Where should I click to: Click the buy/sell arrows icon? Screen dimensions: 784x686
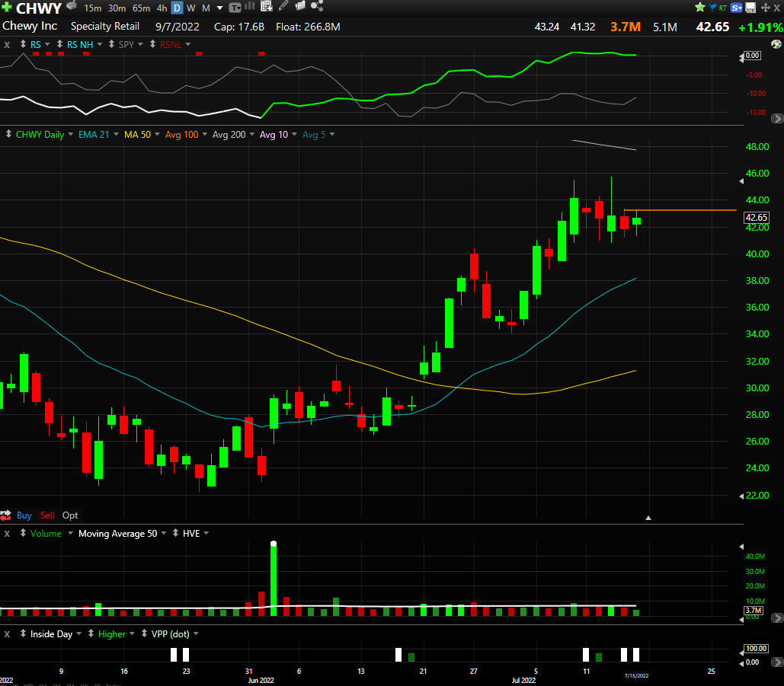5,515
